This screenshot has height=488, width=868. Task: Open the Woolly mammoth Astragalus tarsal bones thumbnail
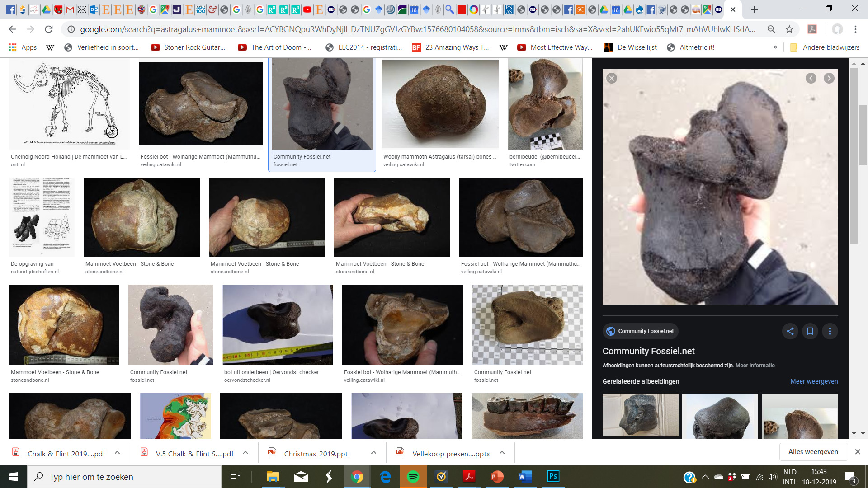coord(439,105)
